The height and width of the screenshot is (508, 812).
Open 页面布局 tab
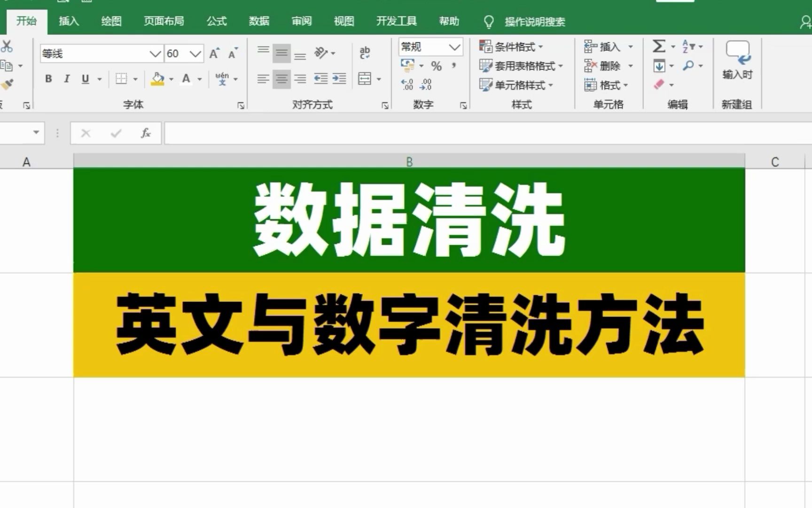164,21
